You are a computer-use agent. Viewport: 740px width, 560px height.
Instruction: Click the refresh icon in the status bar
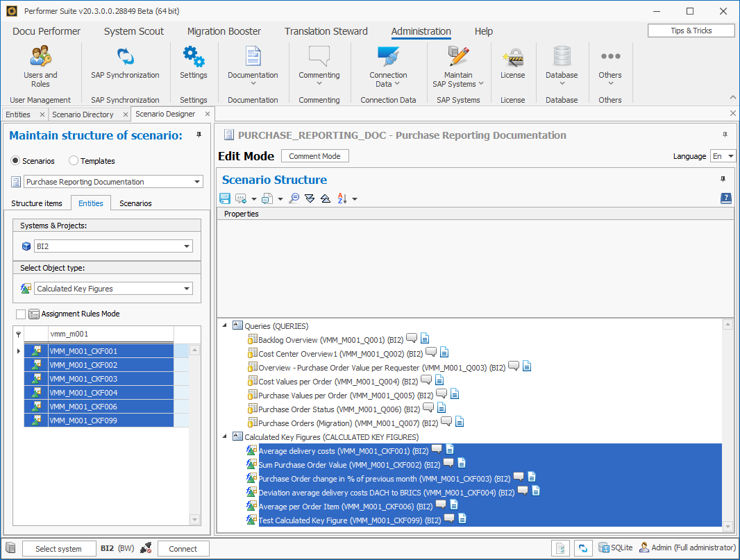(x=583, y=548)
